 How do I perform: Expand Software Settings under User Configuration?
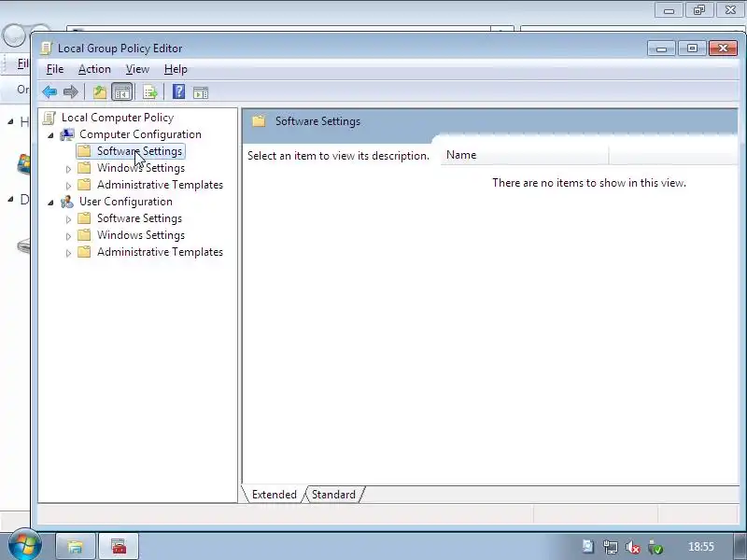point(68,219)
